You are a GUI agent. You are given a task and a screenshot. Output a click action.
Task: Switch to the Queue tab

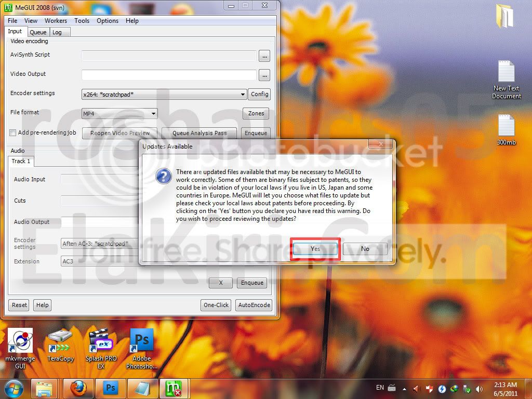point(38,32)
